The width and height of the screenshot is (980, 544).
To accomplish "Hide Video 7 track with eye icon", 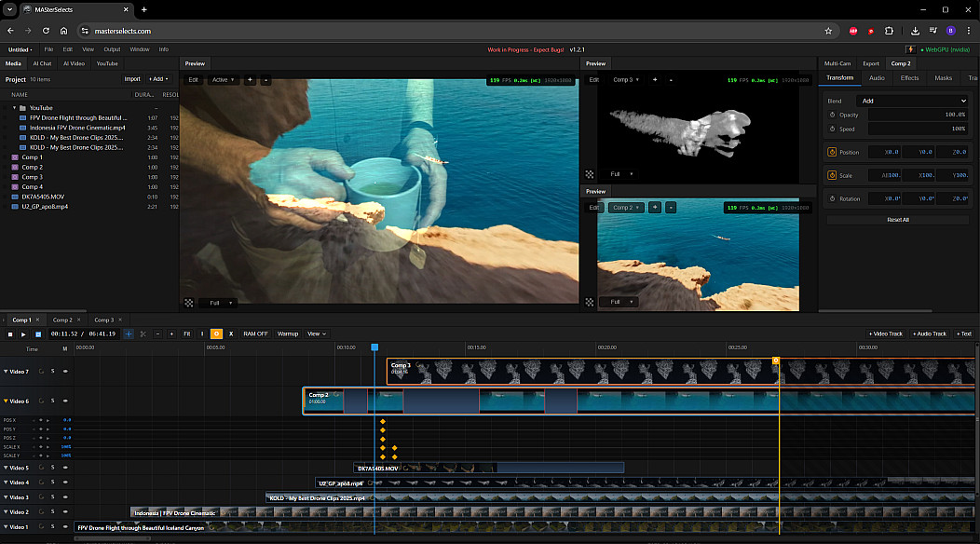I will pyautogui.click(x=65, y=372).
